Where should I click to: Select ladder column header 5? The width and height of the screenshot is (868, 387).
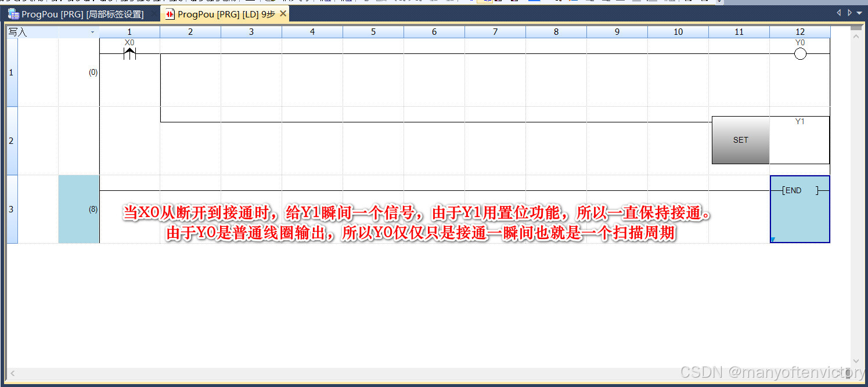(373, 32)
